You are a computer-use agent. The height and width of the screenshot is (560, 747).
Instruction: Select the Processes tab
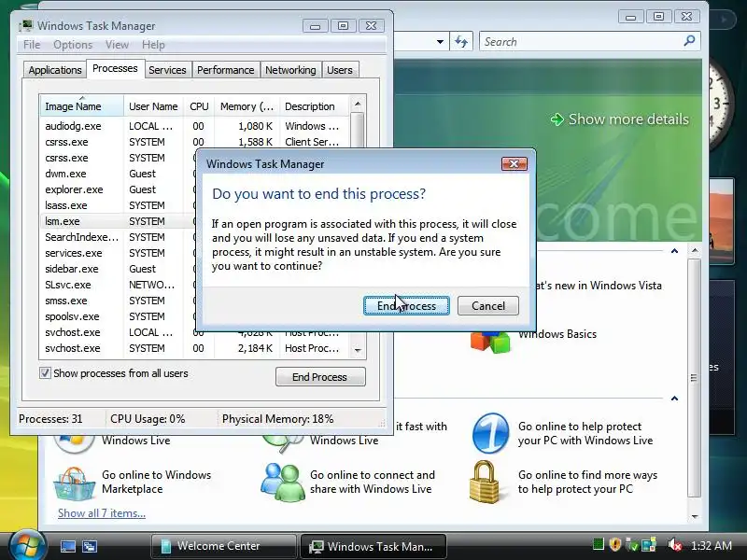(x=115, y=68)
